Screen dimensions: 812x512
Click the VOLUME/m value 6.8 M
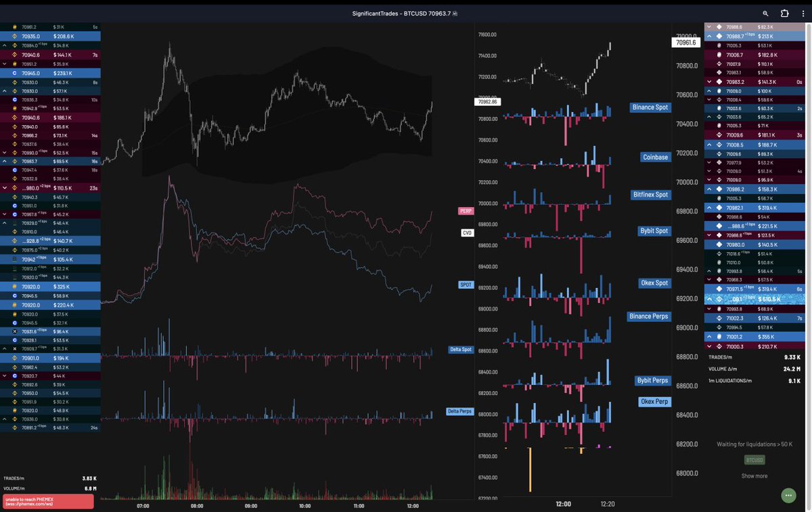[x=91, y=488]
